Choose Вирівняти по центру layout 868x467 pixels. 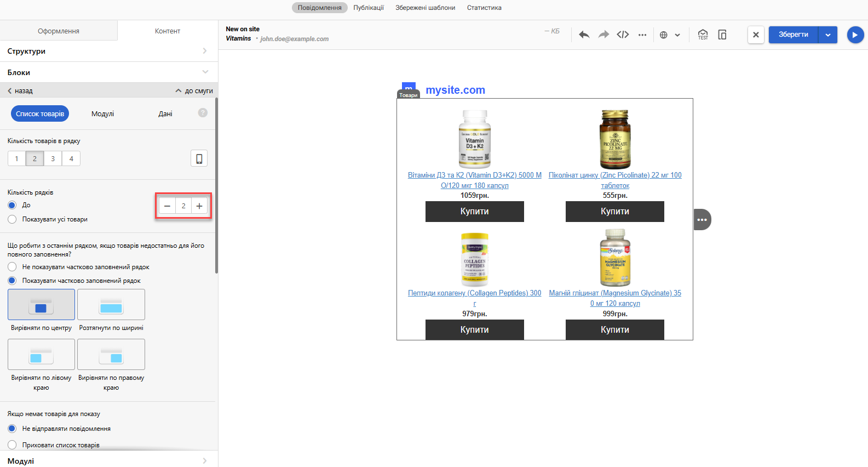point(41,305)
